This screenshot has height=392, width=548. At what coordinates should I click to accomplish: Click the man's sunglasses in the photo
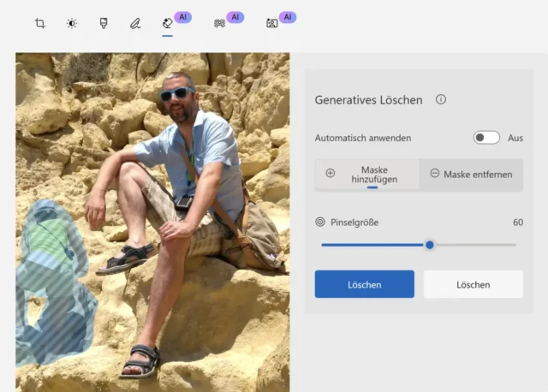[176, 94]
